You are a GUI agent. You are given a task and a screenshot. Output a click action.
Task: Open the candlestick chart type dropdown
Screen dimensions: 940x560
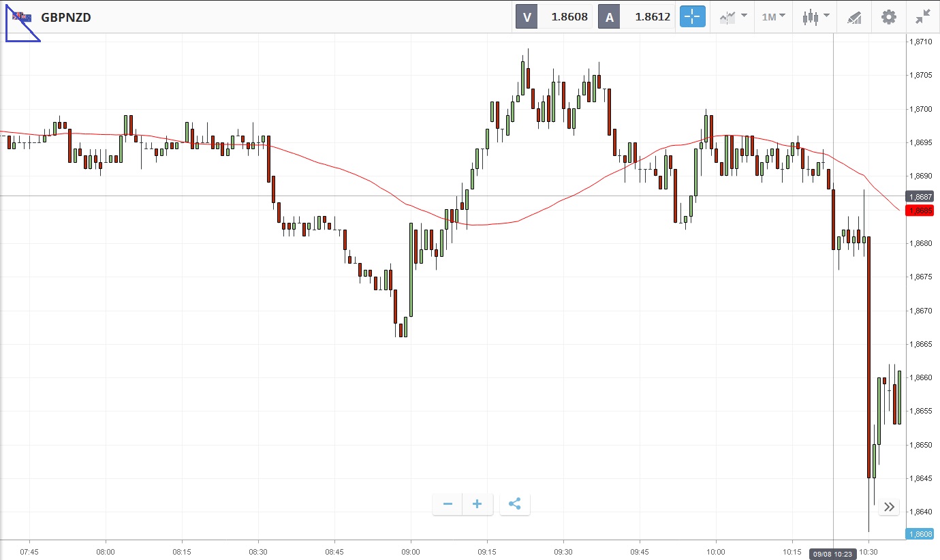pyautogui.click(x=815, y=17)
